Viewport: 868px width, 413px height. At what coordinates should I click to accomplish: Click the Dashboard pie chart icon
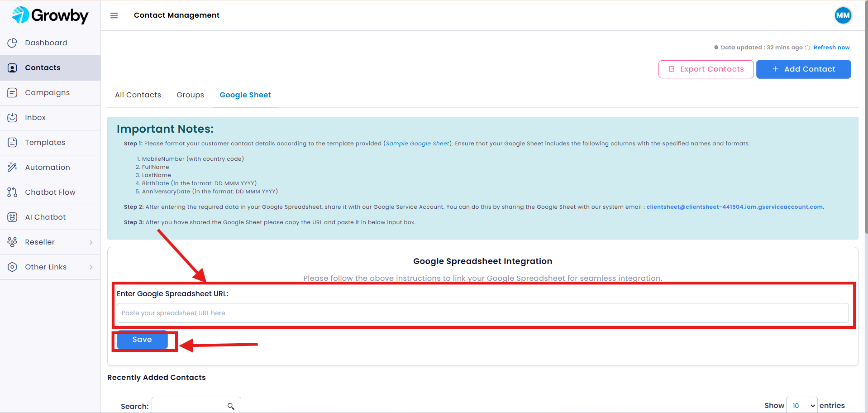pyautogui.click(x=12, y=43)
